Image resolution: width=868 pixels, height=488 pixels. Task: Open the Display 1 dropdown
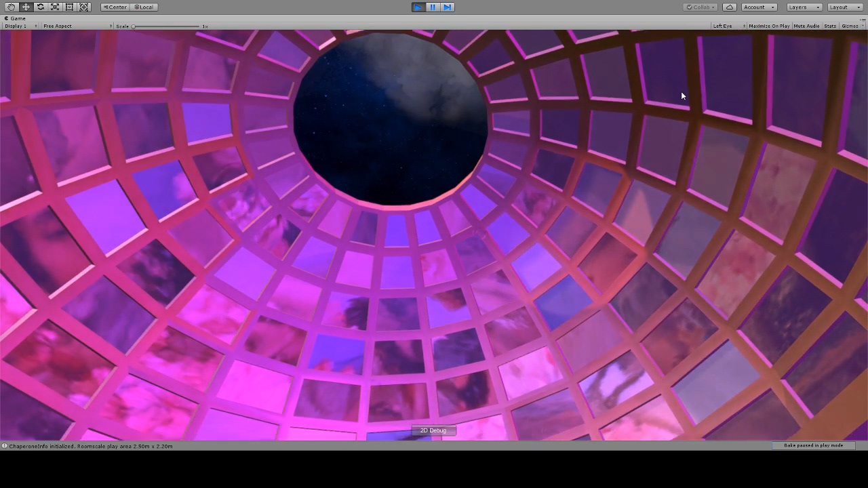pyautogui.click(x=20, y=26)
